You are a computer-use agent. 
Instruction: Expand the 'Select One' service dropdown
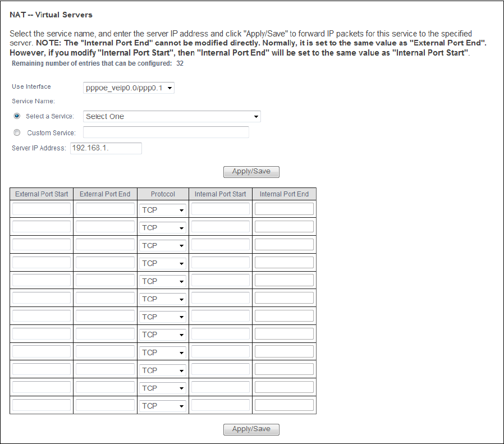coord(172,116)
